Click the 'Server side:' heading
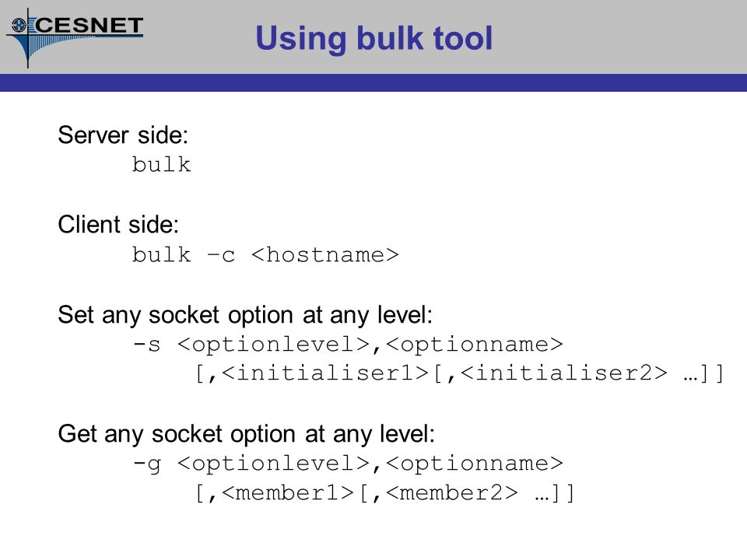 click(123, 135)
